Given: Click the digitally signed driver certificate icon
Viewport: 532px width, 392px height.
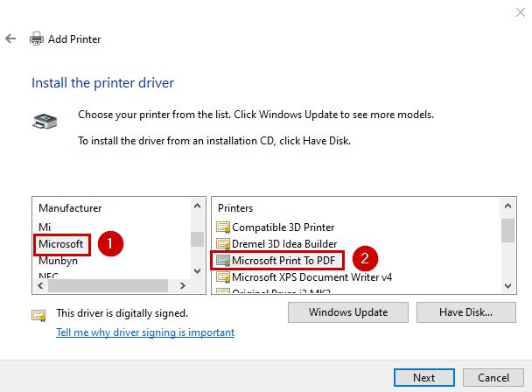Looking at the screenshot, I should coord(38,314).
